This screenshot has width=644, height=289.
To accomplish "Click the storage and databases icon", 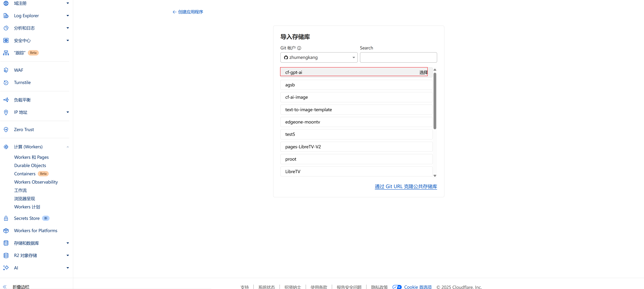I will click(x=6, y=243).
